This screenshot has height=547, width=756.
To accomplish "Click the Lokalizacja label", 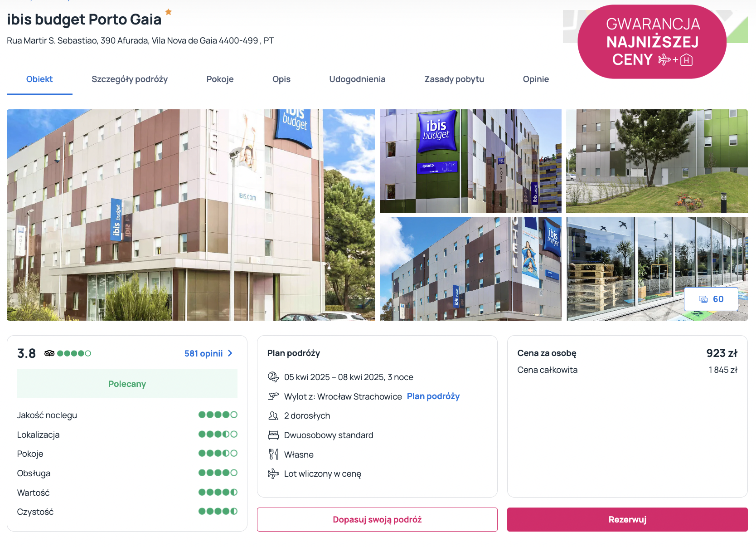I will (x=39, y=435).
